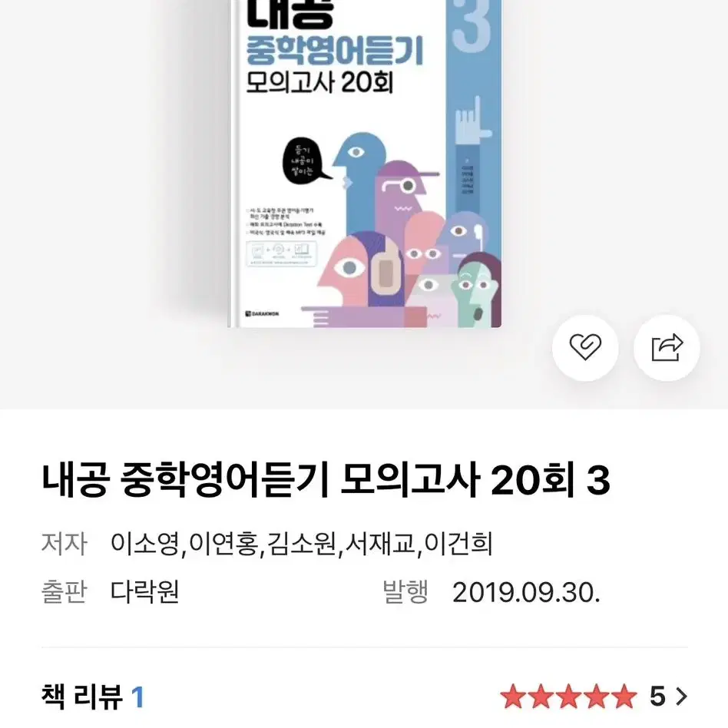Tap the rating score 5
The height and width of the screenshot is (728, 728).
point(657,697)
